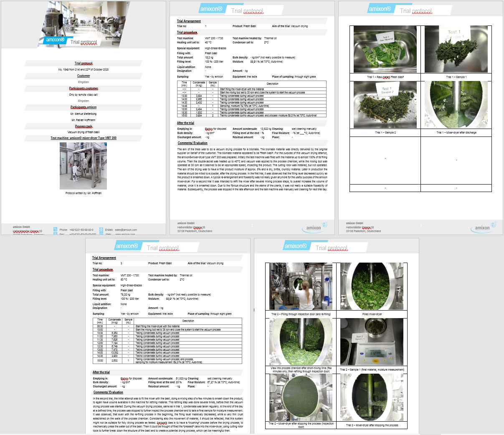Click the phone icon in the cover page footer
This screenshot has width=504, height=435.
click(x=55, y=230)
